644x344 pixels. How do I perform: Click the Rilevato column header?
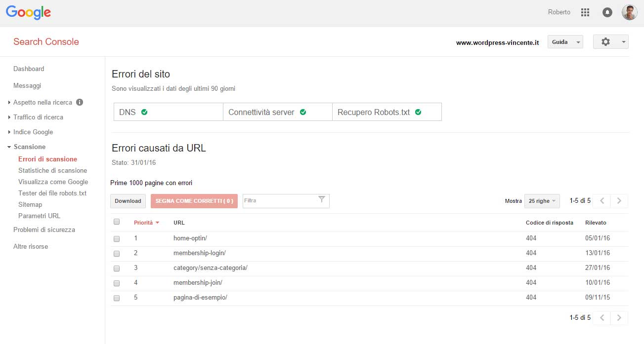(x=596, y=223)
